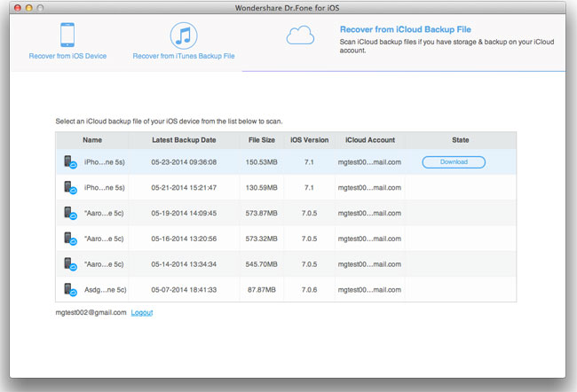Select the 573.87MB backup entry
Image resolution: width=577 pixels, height=392 pixels.
(x=262, y=214)
